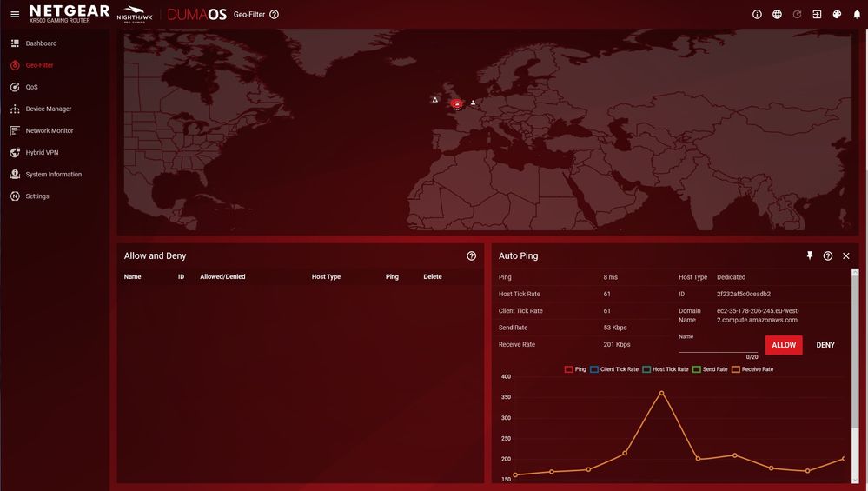Toggle Send Rate legend item
This screenshot has height=491, width=868.
coord(709,369)
